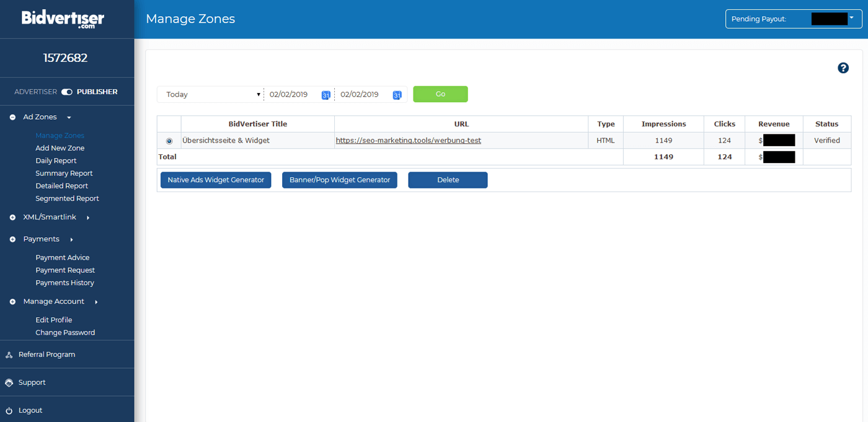The width and height of the screenshot is (868, 422).
Task: Click the Bidvertiser.com logo
Action: (x=63, y=19)
